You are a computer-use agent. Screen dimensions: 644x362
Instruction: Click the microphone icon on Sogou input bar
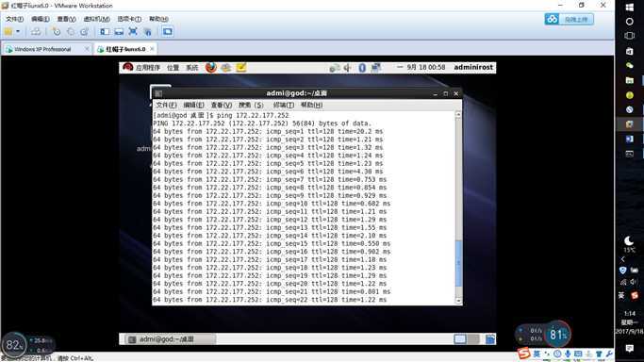(x=568, y=354)
